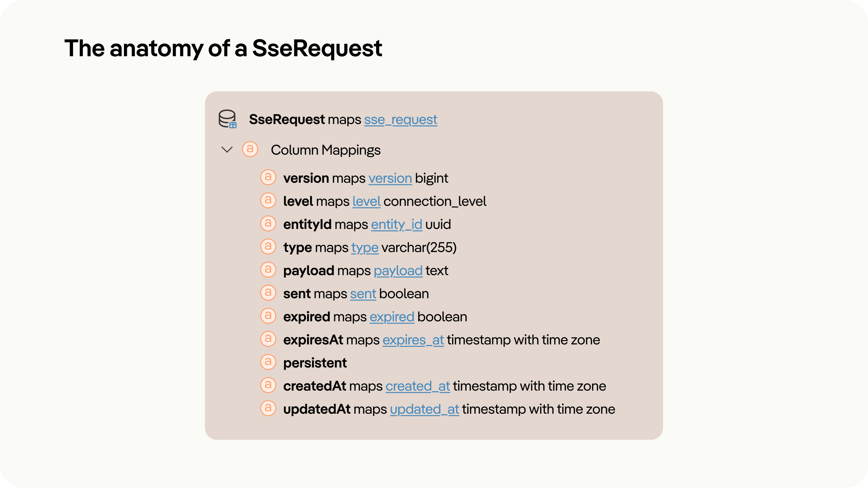Click the icon beside the level mapping
The height and width of the screenshot is (488, 868).
[x=268, y=201]
